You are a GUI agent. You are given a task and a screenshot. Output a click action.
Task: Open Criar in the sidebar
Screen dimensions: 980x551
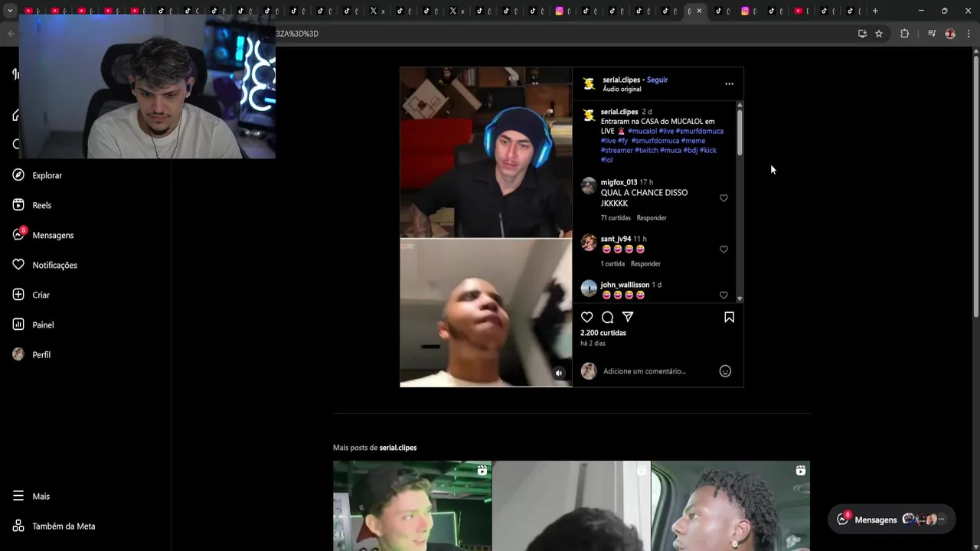[41, 295]
